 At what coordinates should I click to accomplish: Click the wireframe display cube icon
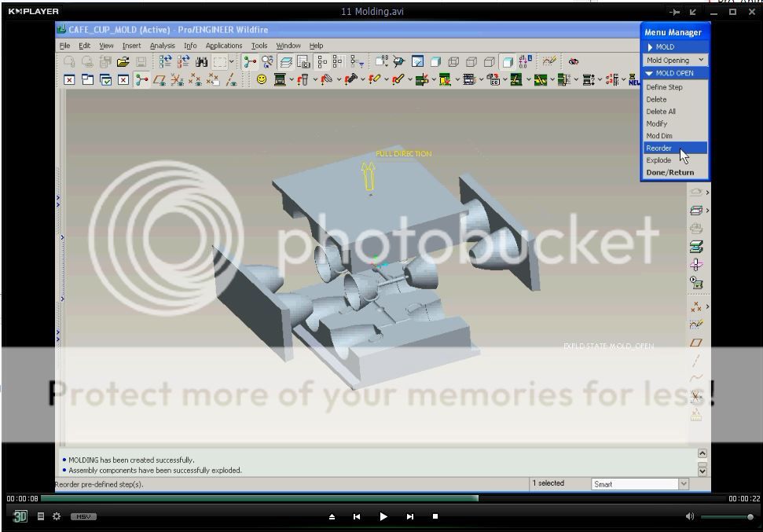[x=453, y=62]
